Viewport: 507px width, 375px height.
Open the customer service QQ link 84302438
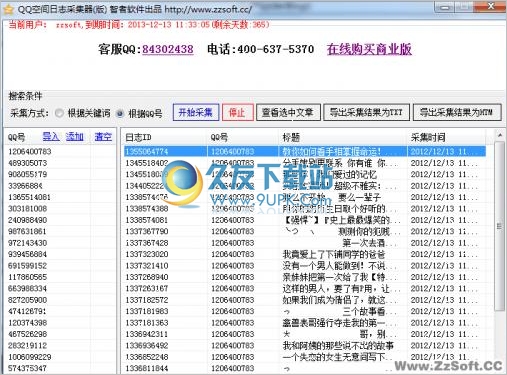point(168,49)
